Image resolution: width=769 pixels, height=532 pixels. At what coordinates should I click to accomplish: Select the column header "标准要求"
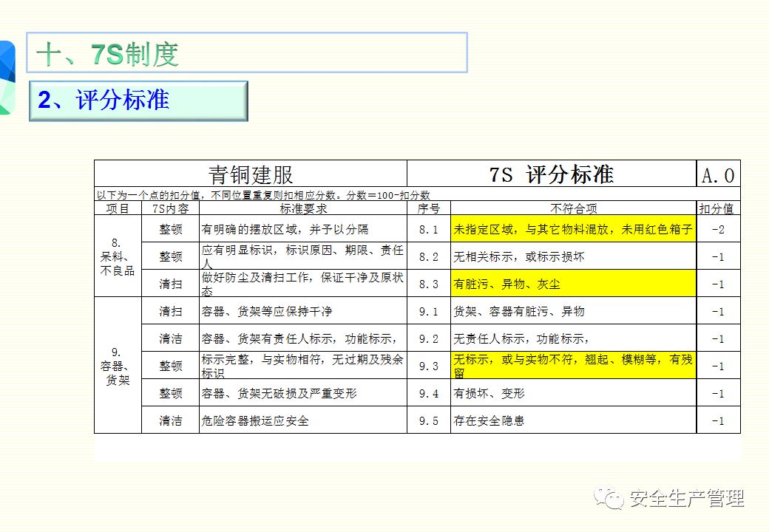(303, 208)
